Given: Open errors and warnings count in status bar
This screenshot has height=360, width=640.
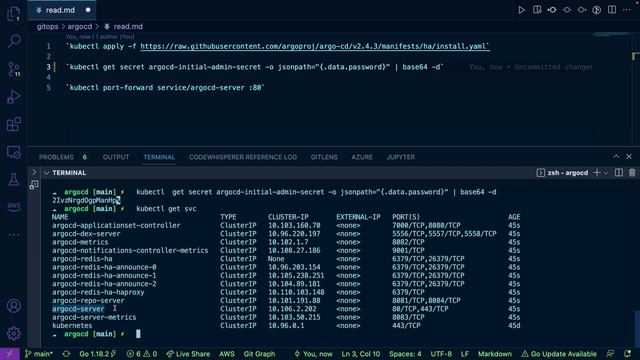Looking at the screenshot, I should [x=142, y=354].
